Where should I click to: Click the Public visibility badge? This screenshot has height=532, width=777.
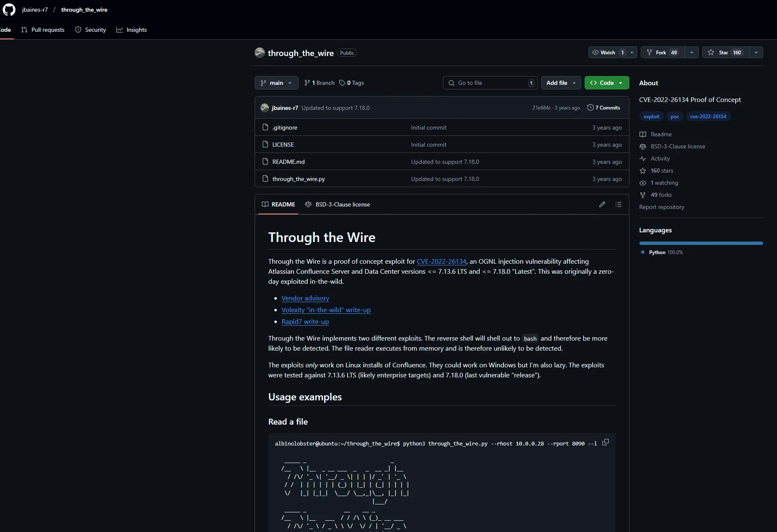(347, 53)
